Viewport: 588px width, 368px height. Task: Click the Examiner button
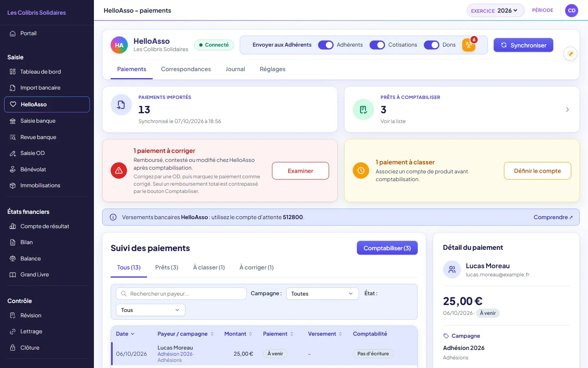tap(301, 171)
